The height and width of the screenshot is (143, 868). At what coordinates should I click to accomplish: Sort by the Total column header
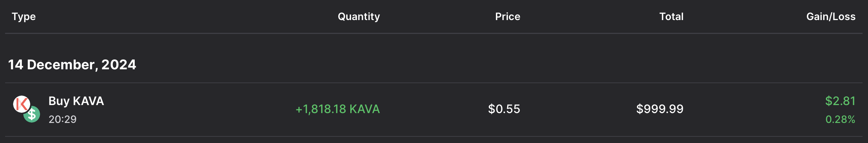[x=671, y=16]
